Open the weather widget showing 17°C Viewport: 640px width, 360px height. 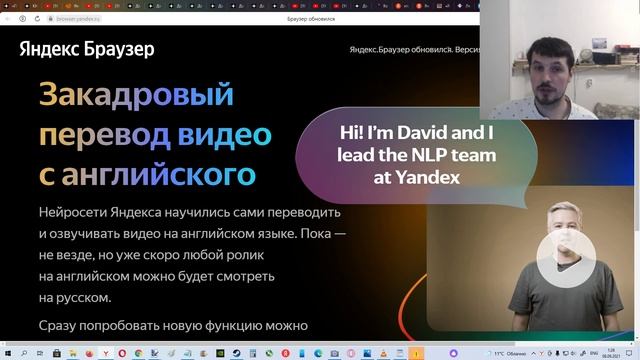click(507, 353)
